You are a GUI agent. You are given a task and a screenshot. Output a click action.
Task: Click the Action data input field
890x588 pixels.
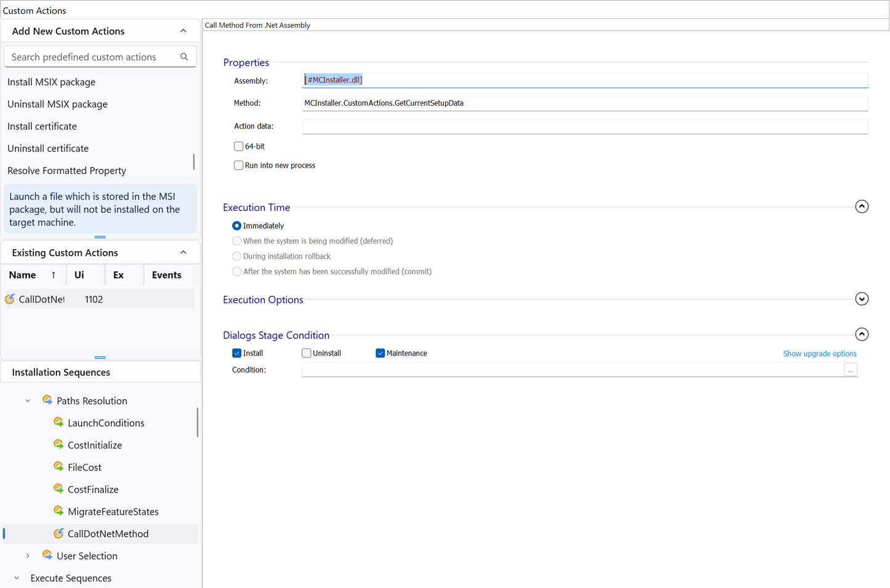click(x=584, y=127)
